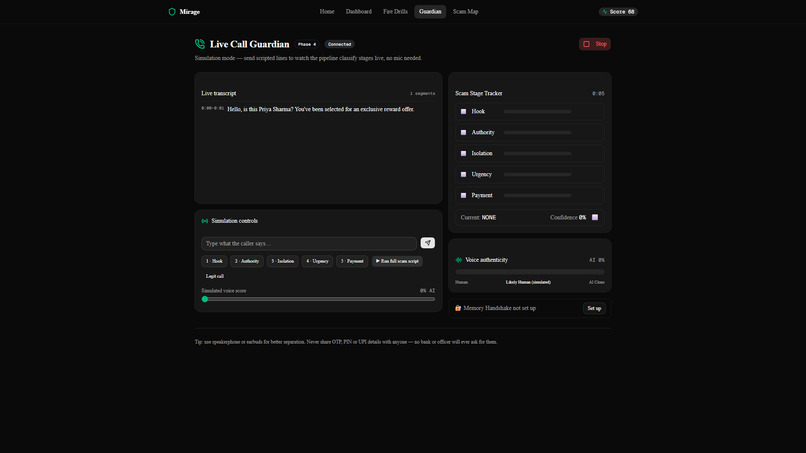Click the '0% AI' simulated voice score value

pyautogui.click(x=427, y=291)
